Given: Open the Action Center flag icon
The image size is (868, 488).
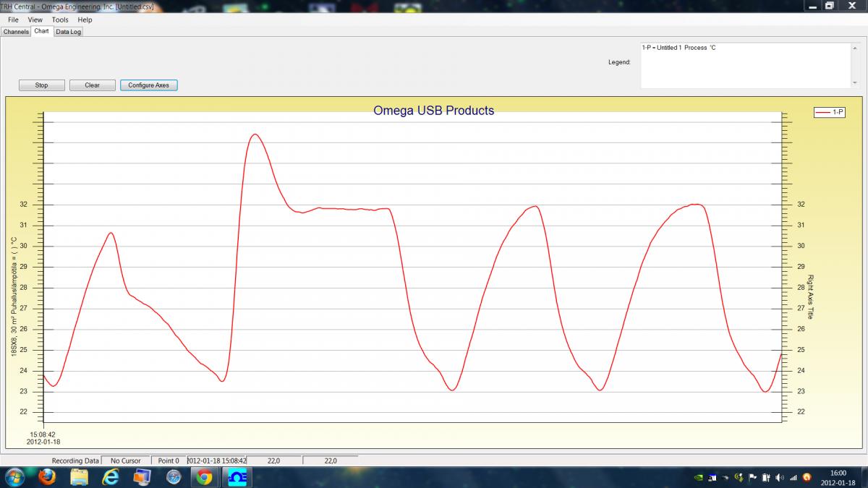Looking at the screenshot, I should tap(752, 477).
